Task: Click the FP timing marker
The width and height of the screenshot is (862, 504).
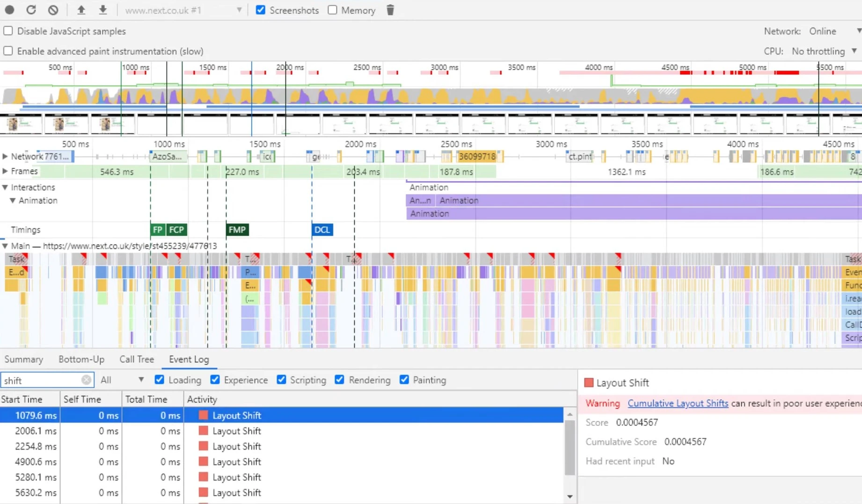Action: 158,230
